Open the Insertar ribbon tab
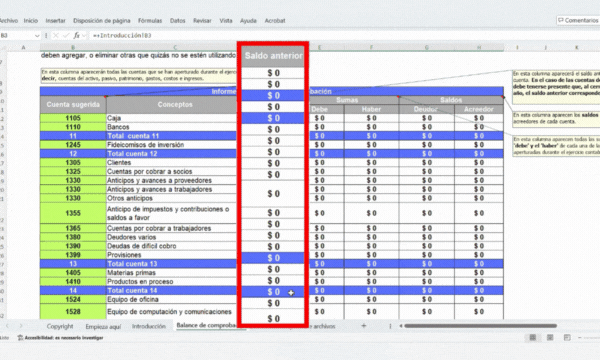600x360 pixels. (x=55, y=21)
